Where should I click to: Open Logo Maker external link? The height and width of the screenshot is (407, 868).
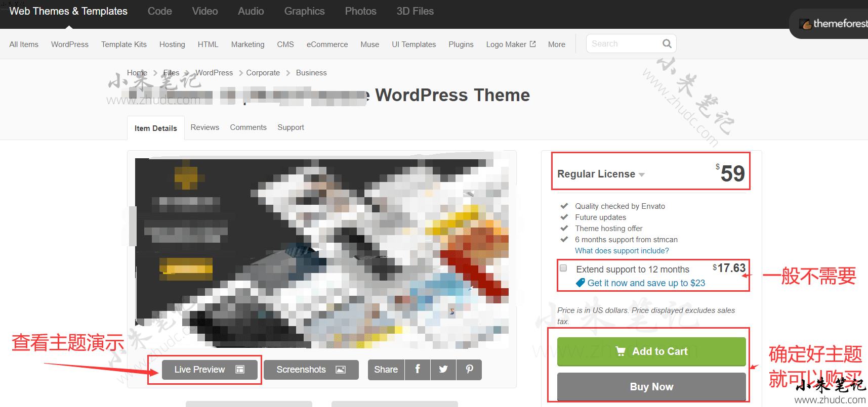pyautogui.click(x=510, y=44)
